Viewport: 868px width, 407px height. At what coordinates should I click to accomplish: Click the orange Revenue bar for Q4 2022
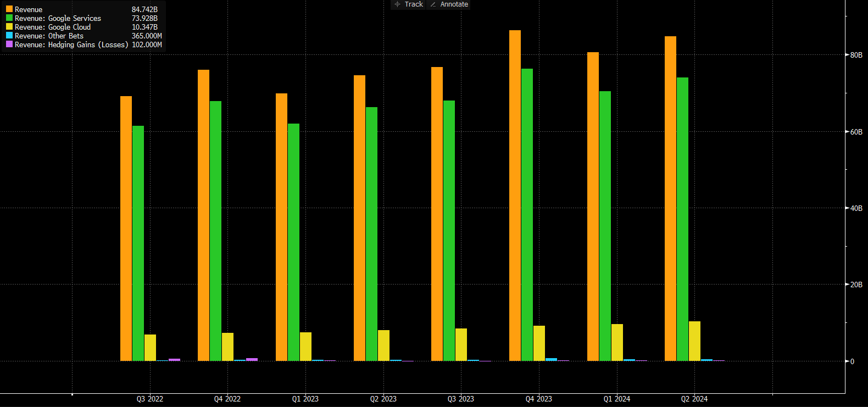tap(203, 215)
